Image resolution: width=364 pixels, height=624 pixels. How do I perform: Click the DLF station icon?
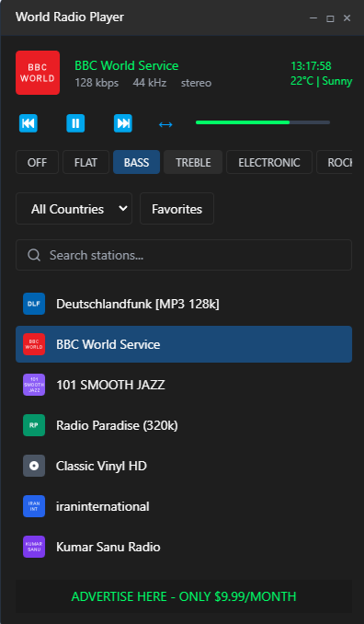point(34,304)
